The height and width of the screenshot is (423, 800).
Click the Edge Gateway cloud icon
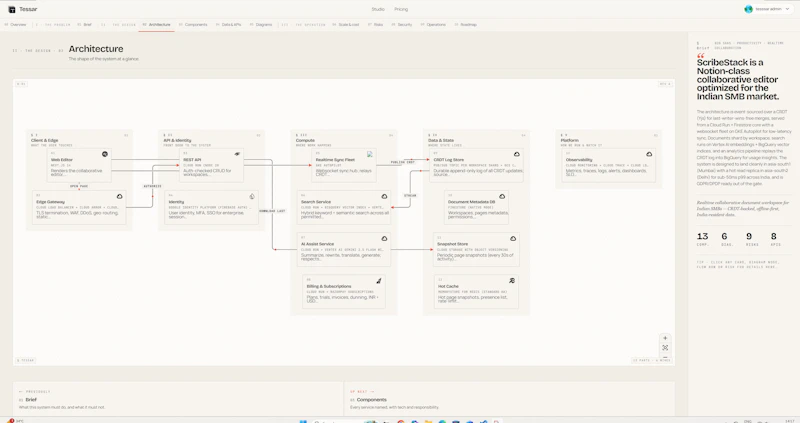tap(119, 196)
